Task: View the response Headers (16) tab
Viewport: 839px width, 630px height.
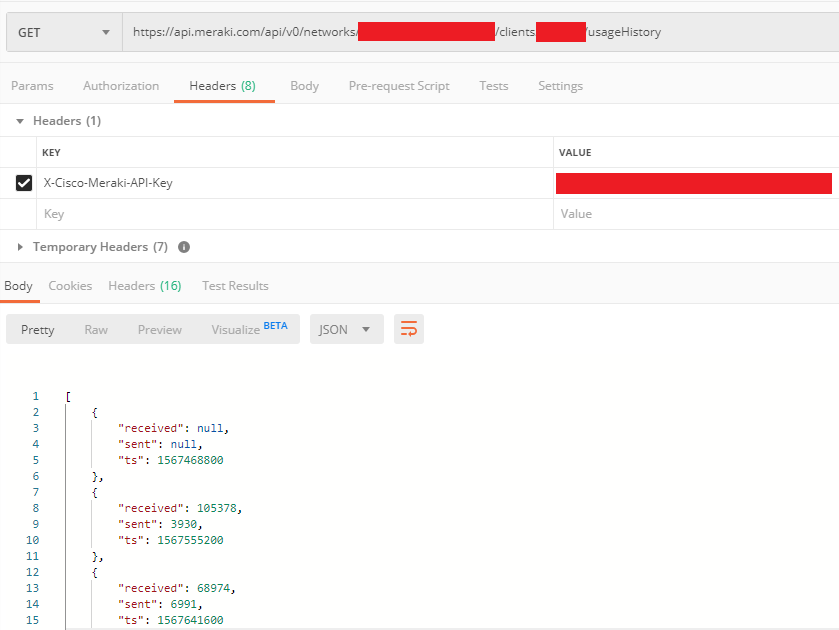Action: 144,286
